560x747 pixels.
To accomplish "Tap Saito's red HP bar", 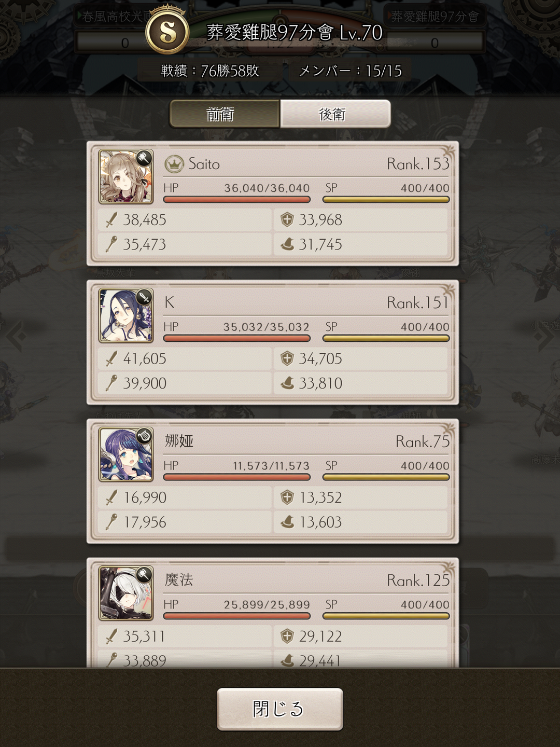I will 237,200.
